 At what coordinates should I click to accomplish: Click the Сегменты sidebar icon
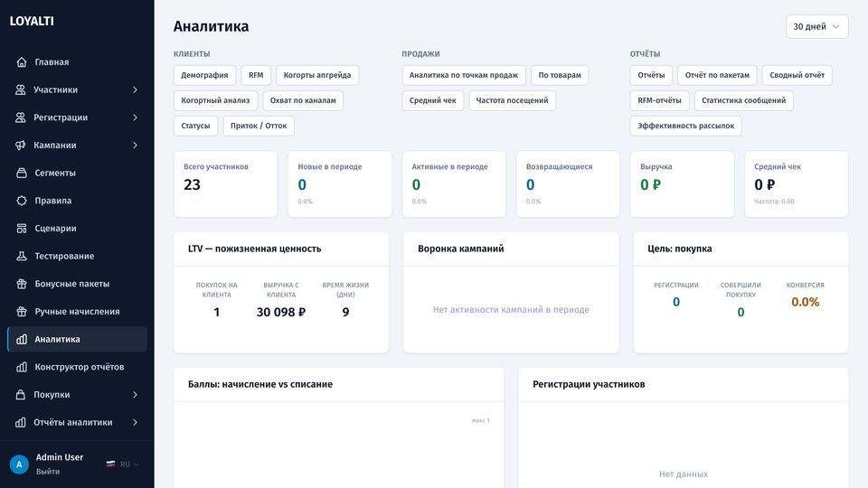[21, 173]
